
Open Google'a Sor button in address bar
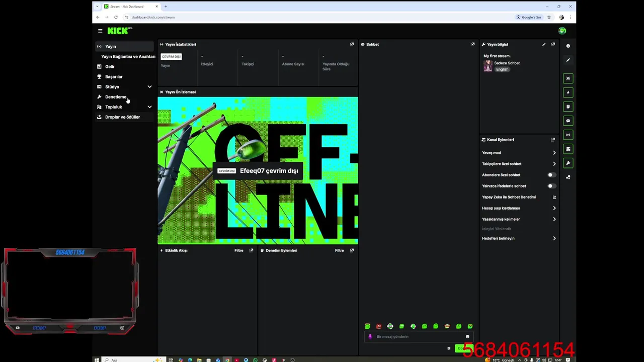[x=529, y=17]
